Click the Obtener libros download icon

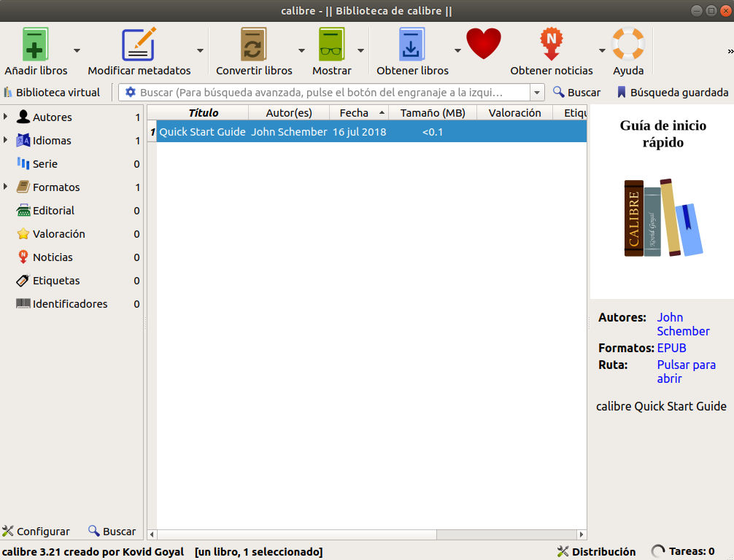pos(412,44)
